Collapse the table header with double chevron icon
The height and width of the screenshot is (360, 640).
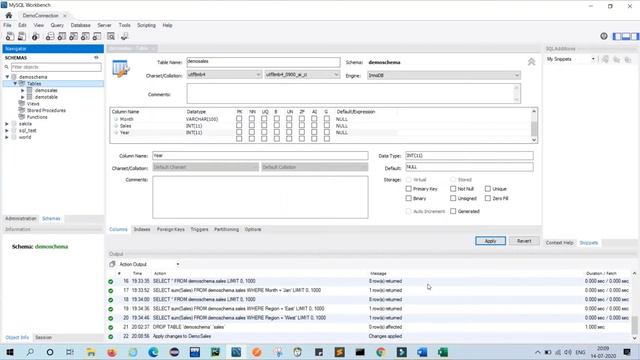[531, 62]
